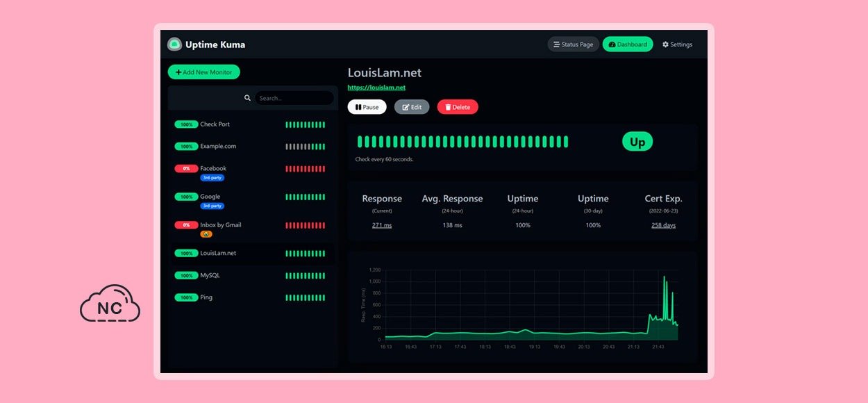
Task: Focus the monitor Search field
Action: click(x=294, y=98)
